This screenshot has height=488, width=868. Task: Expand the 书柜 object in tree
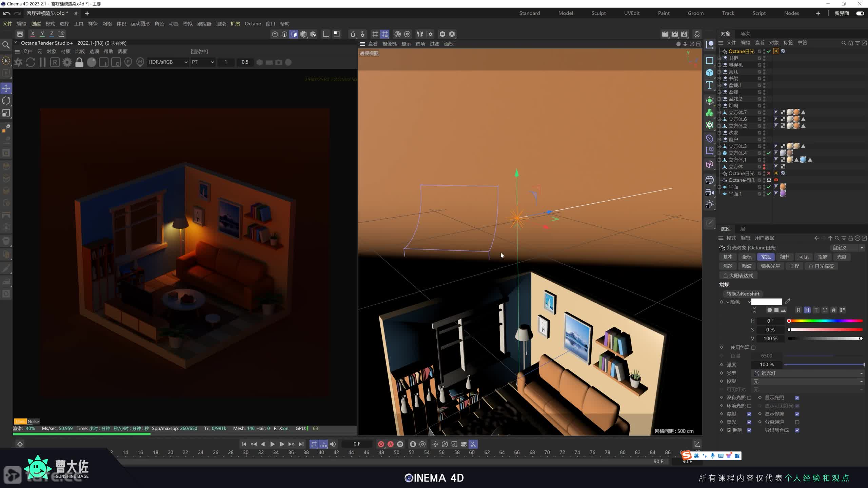(x=719, y=58)
